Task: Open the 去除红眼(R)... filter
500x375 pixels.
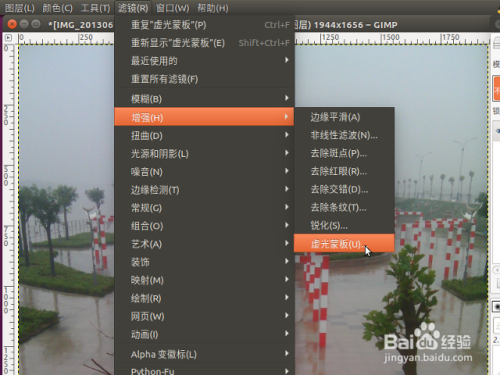Action: tap(344, 171)
